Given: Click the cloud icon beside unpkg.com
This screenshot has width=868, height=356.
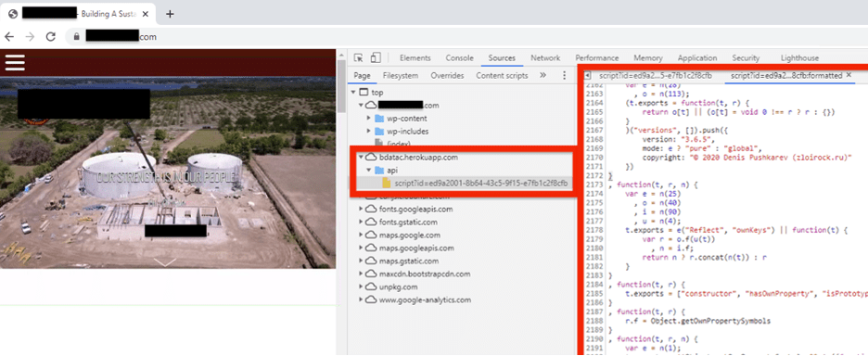Looking at the screenshot, I should click(372, 286).
